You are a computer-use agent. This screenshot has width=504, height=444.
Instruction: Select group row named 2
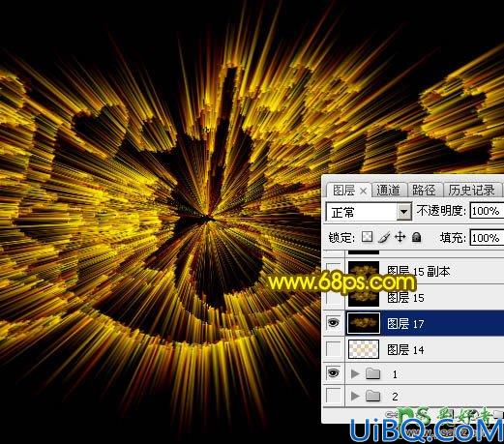click(425, 396)
